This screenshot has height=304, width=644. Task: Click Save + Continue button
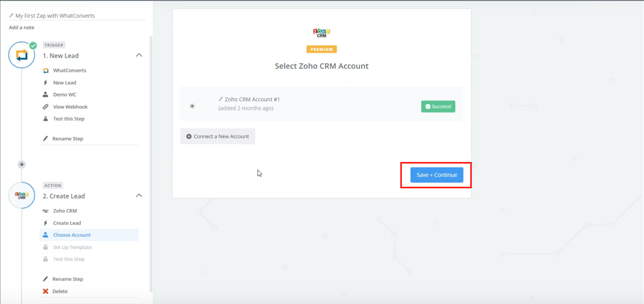[436, 175]
